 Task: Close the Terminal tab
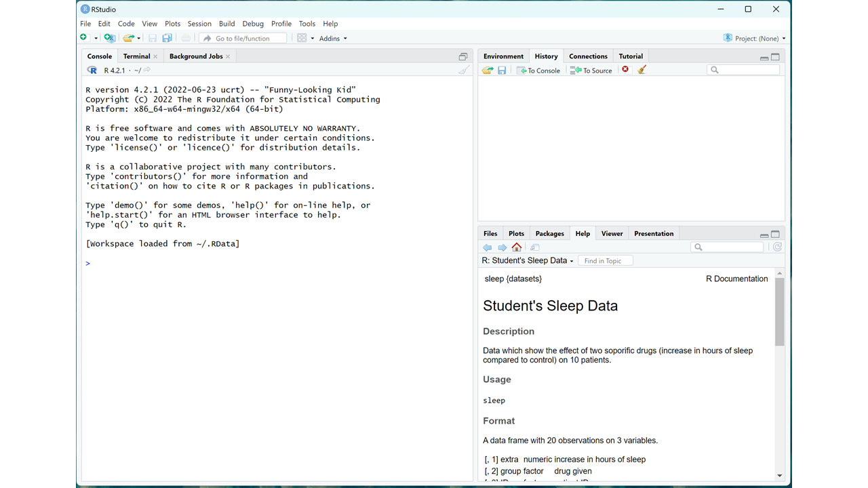coord(155,56)
